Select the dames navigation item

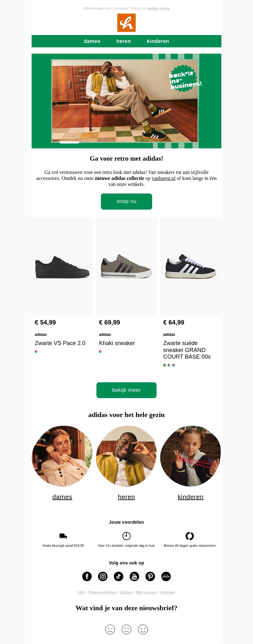(92, 41)
